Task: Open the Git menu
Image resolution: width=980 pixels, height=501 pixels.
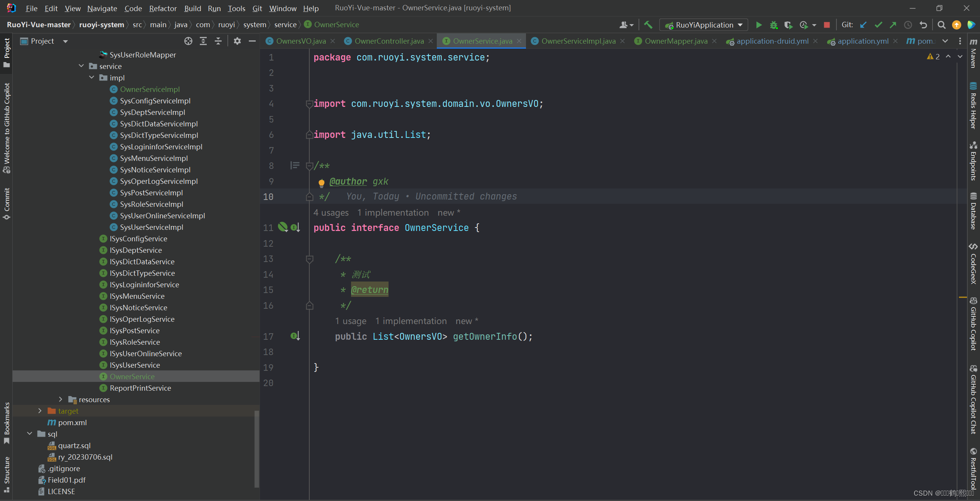Action: click(257, 8)
